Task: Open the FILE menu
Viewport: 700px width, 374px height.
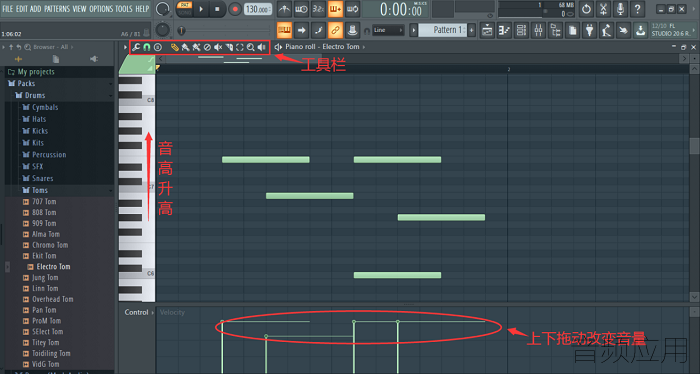Action: (x=8, y=9)
